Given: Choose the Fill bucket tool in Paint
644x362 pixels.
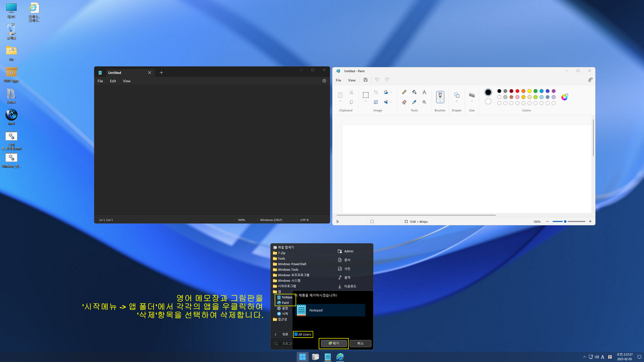Looking at the screenshot, I should tap(414, 92).
